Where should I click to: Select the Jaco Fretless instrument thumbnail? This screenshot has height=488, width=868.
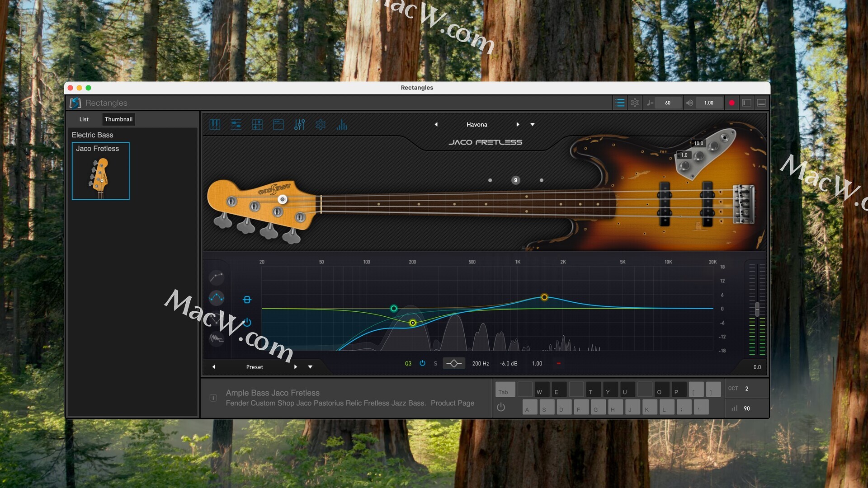101,171
